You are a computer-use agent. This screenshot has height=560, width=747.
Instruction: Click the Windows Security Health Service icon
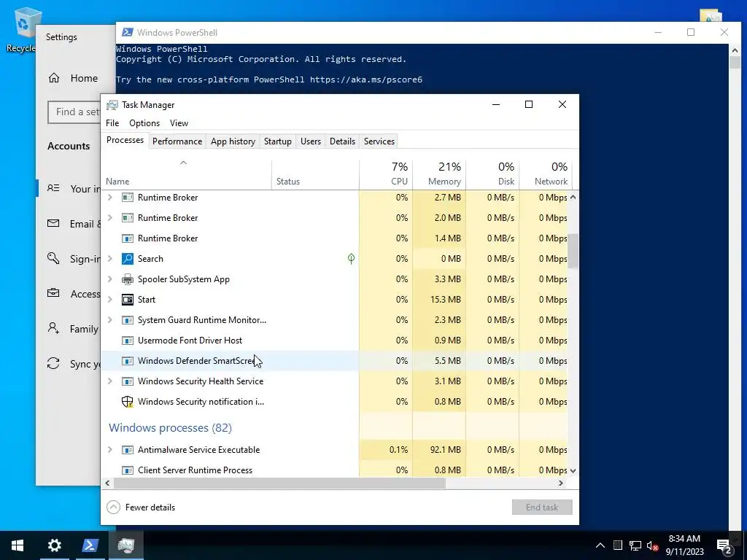(127, 381)
